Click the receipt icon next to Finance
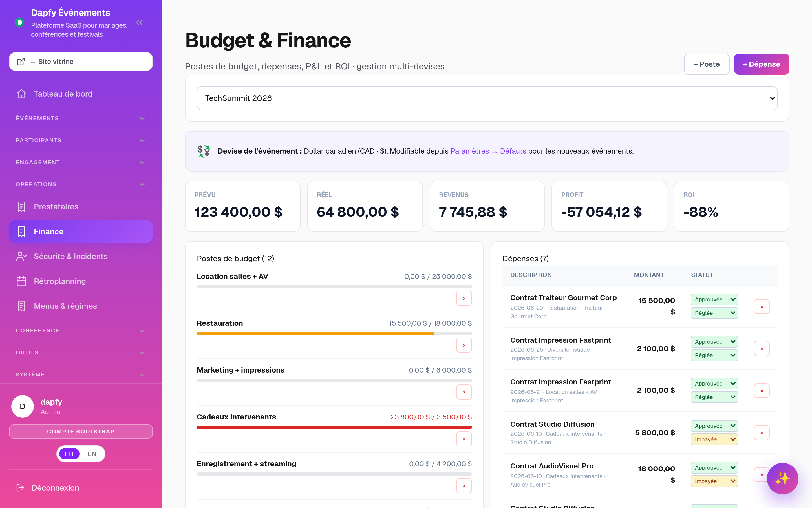This screenshot has width=812, height=508. pyautogui.click(x=21, y=231)
